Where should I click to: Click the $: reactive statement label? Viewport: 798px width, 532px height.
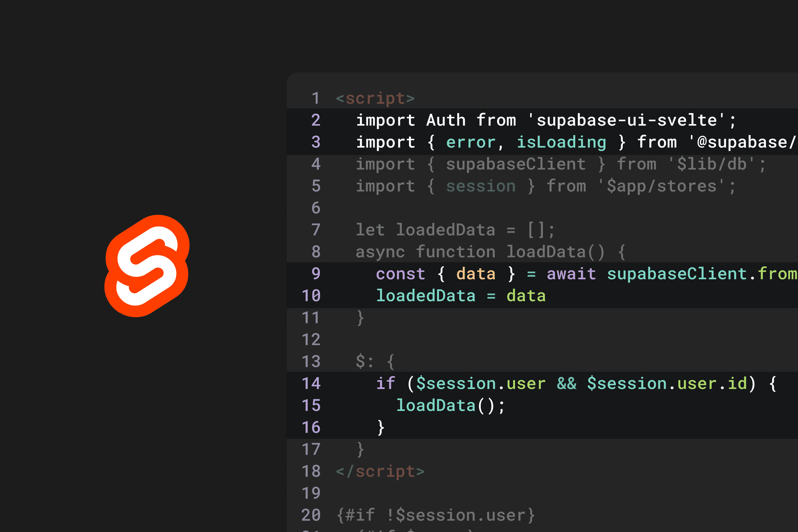(364, 361)
